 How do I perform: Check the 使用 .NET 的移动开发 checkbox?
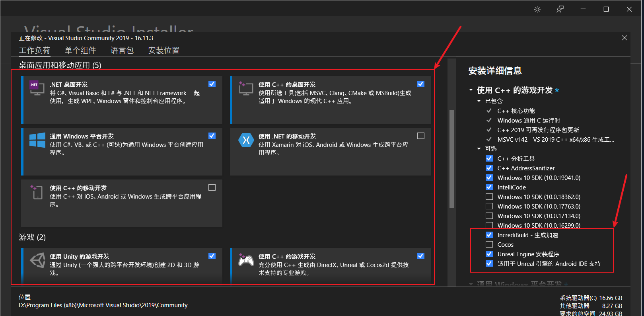(x=421, y=136)
